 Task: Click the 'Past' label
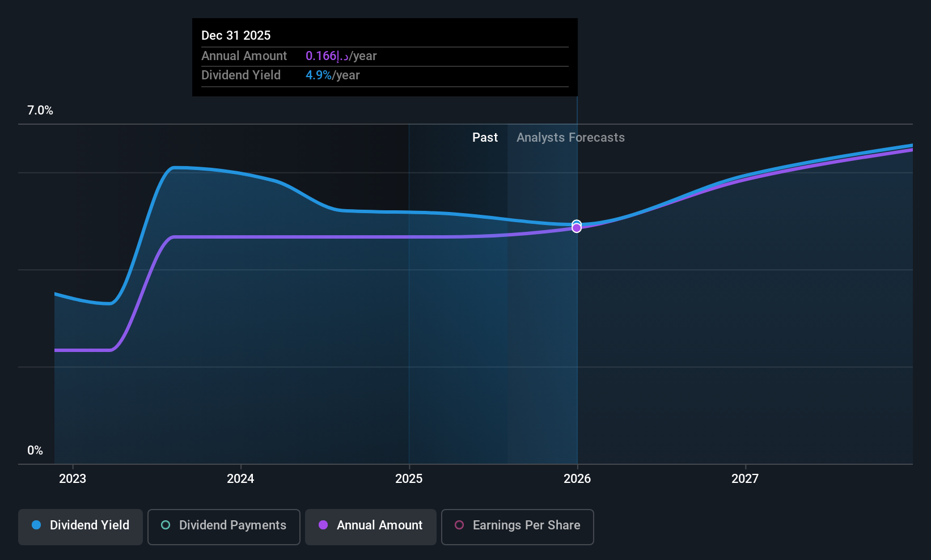coord(485,138)
